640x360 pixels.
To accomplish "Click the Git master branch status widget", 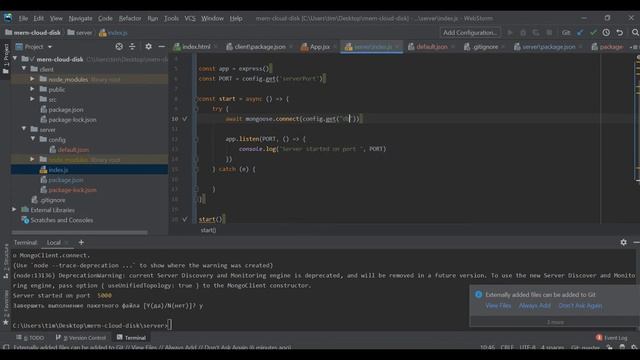I will pyautogui.click(x=585, y=348).
